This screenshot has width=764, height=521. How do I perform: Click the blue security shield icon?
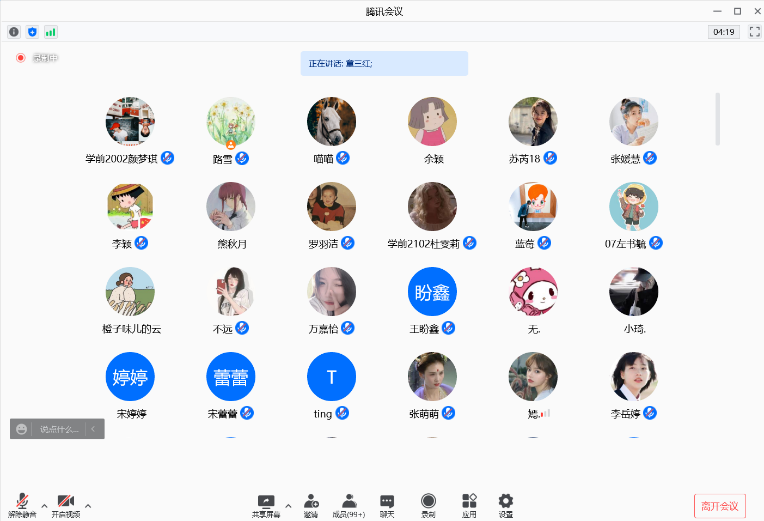[32, 32]
